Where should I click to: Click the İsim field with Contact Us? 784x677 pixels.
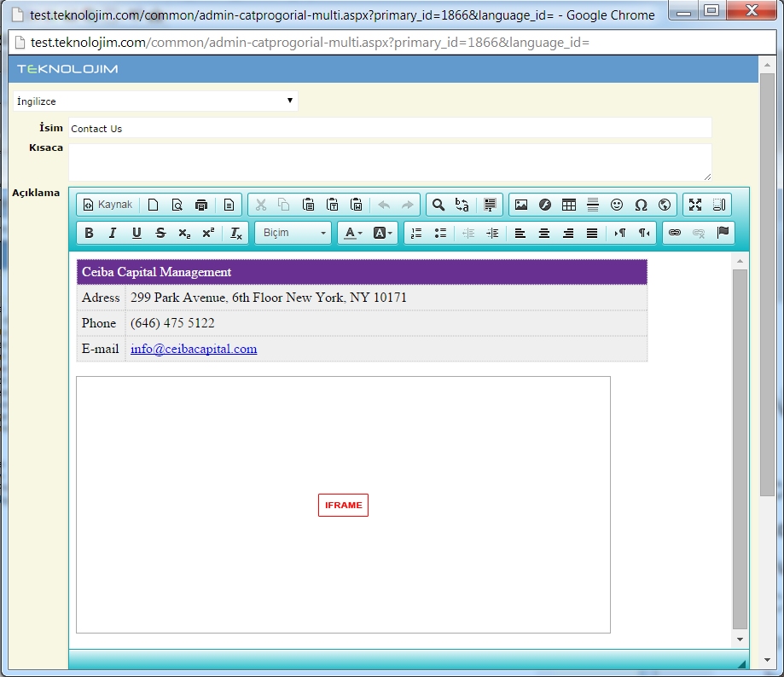[x=390, y=129]
